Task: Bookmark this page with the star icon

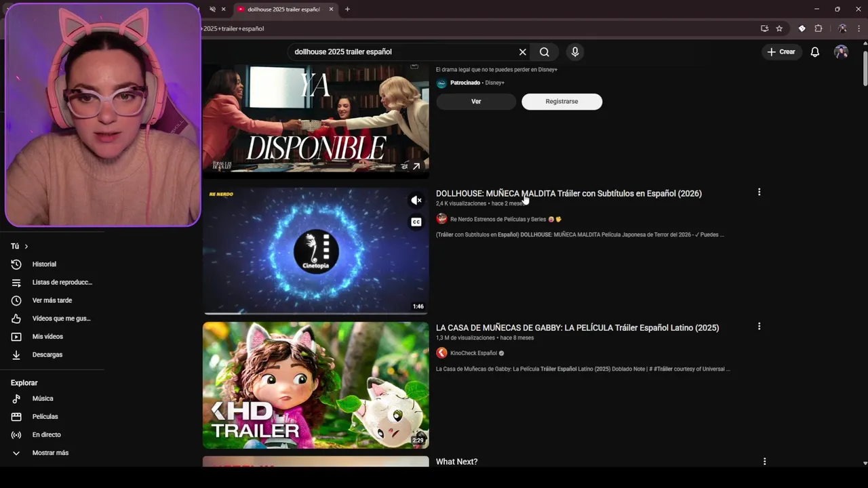Action: 779,28
